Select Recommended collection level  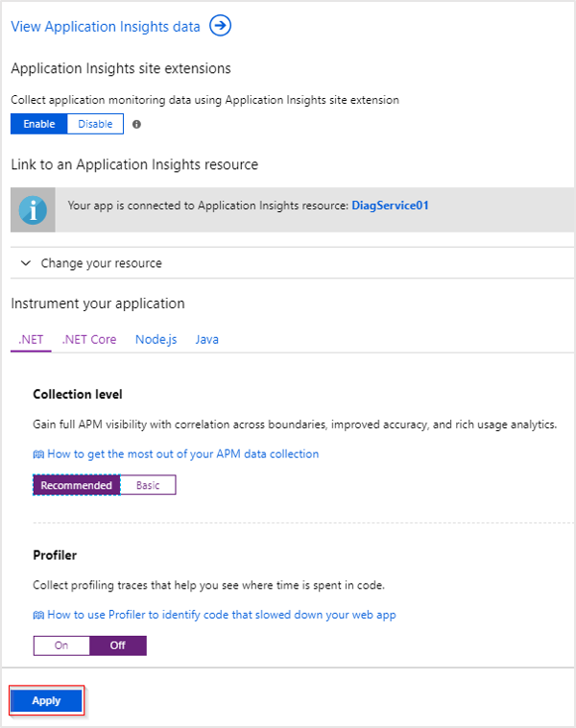(77, 485)
